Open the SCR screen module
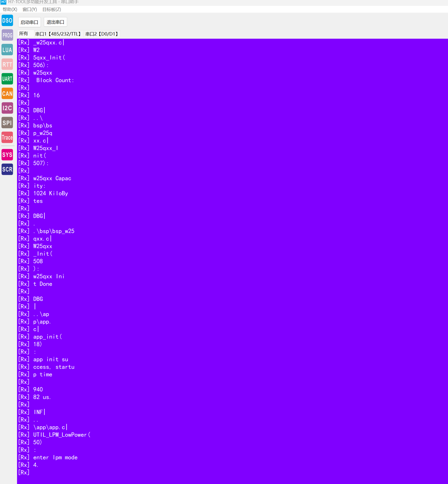Viewport: 448px width, 484px height. tap(7, 169)
